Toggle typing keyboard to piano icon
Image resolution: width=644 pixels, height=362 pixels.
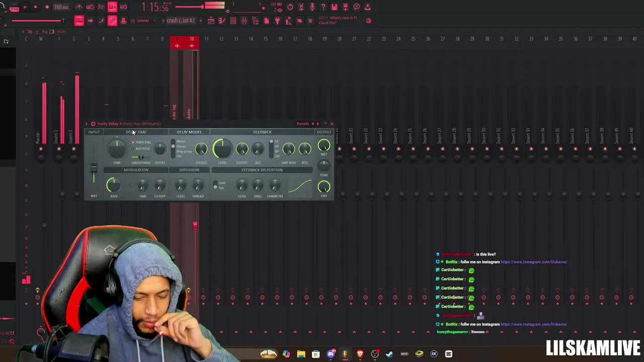[79, 21]
